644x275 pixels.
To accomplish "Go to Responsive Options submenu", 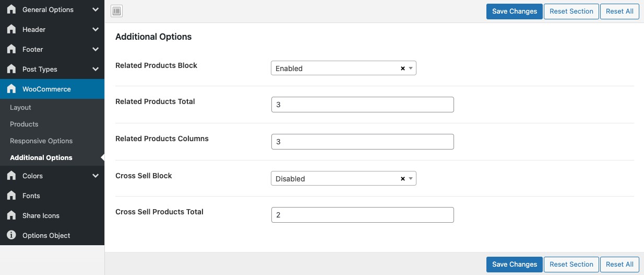I will coord(41,141).
